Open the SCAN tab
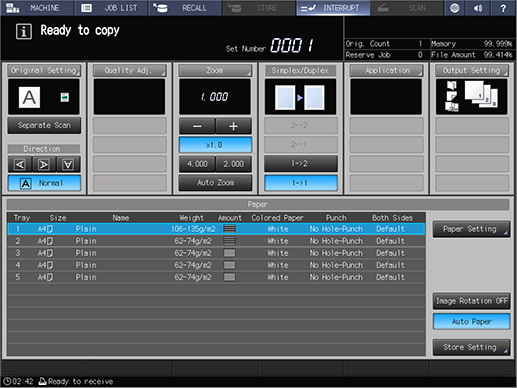517x388 pixels. pos(406,8)
